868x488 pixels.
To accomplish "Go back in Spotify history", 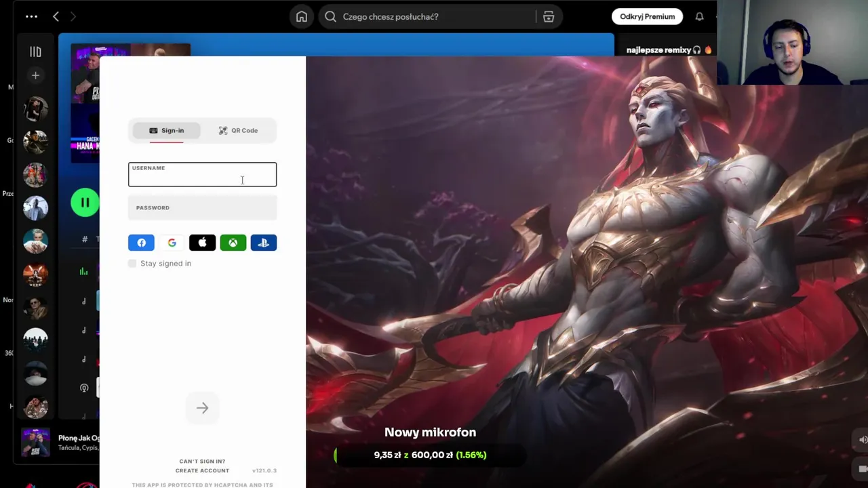I will 56,16.
